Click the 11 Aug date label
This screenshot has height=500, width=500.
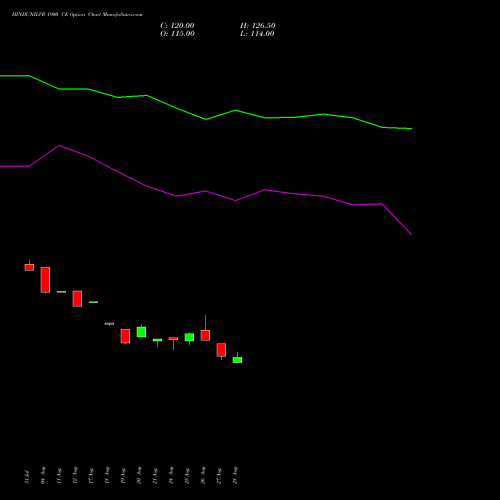59,476
